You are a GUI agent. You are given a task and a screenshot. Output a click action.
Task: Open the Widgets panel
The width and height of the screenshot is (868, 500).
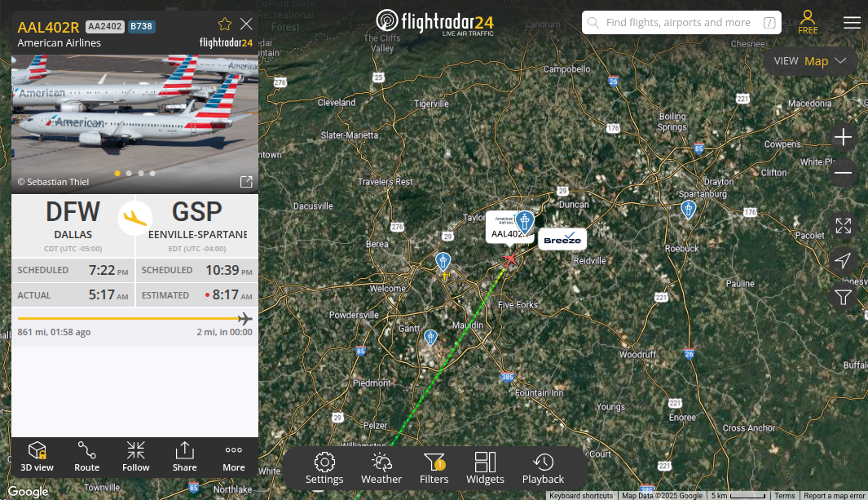coord(485,468)
